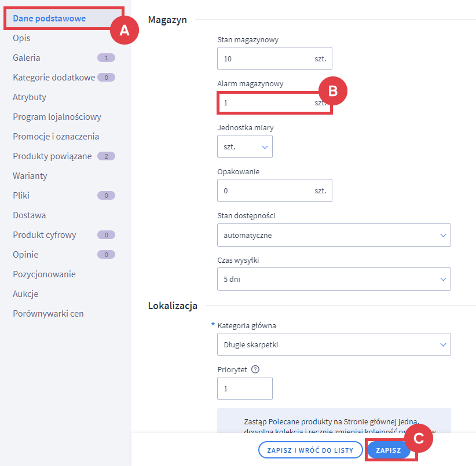Focus the Alarm magazynowy field
The height and width of the screenshot is (466, 476).
[264, 103]
